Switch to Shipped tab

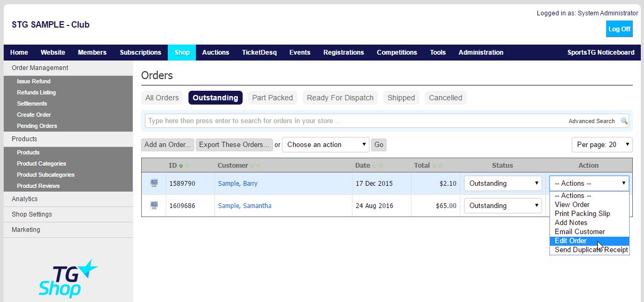[x=401, y=98]
